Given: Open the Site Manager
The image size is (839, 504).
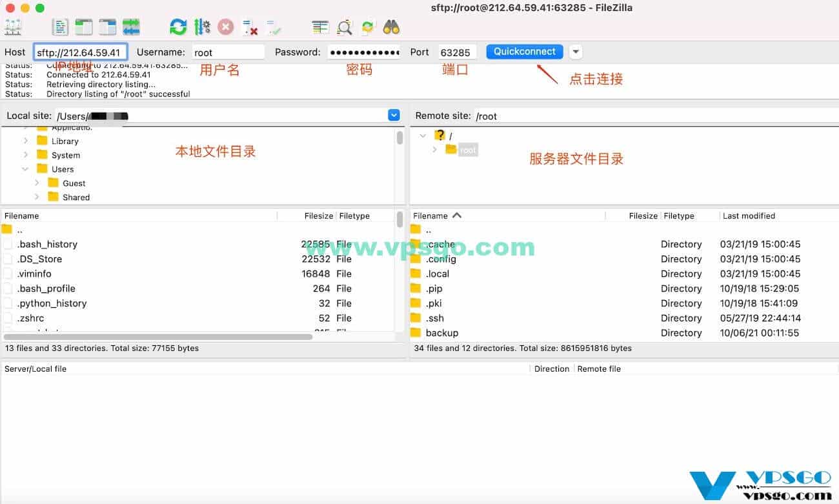Looking at the screenshot, I should click(x=14, y=26).
